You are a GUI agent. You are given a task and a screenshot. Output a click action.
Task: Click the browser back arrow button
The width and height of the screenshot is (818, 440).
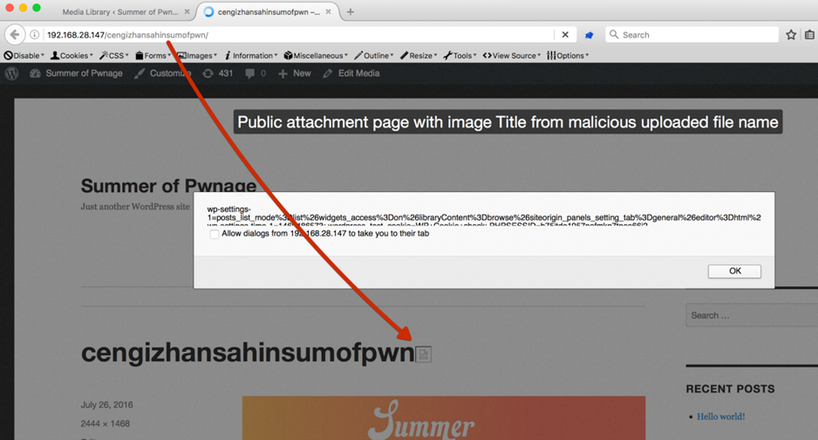[15, 35]
